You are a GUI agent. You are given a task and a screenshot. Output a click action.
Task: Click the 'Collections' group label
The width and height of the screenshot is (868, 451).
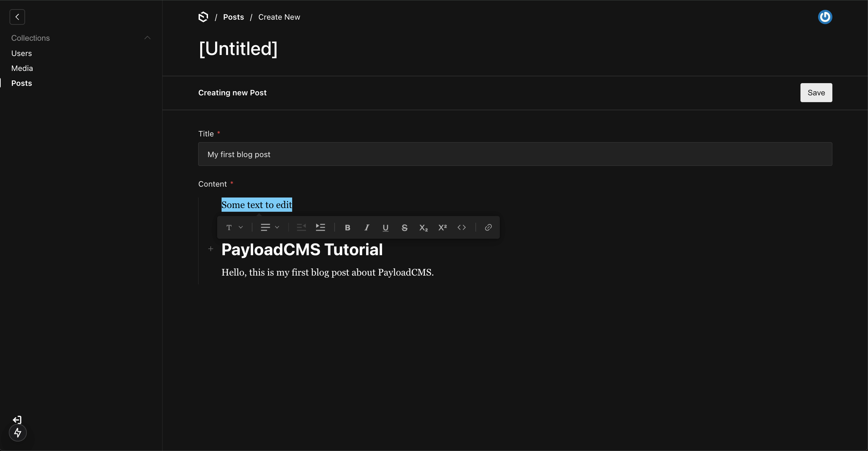31,38
